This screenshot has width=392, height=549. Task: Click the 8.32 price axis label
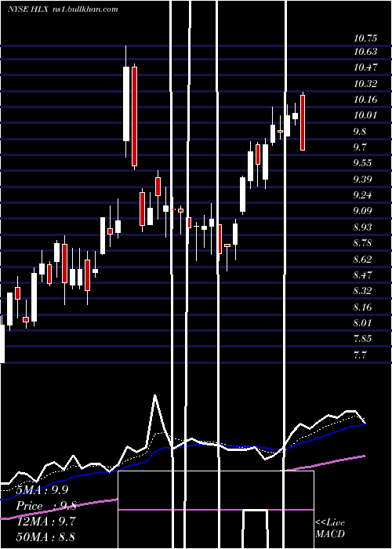pyautogui.click(x=362, y=291)
